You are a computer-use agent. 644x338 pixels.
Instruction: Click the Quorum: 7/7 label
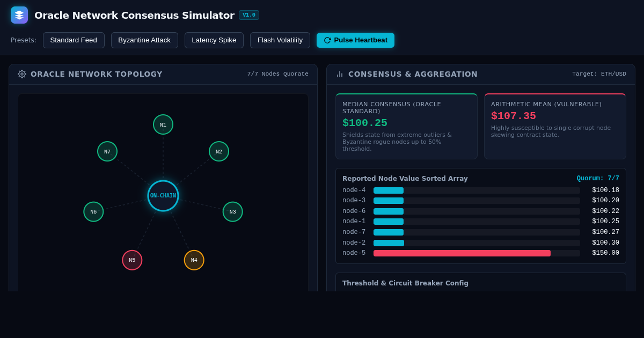point(598,179)
